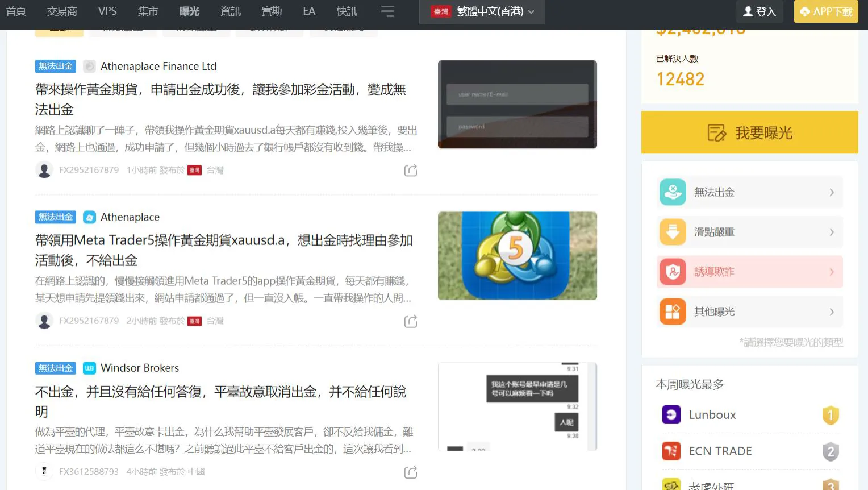Click Taiwan flag on the 1小時前 post
Viewport: 868px width, 490px height.
tap(195, 170)
